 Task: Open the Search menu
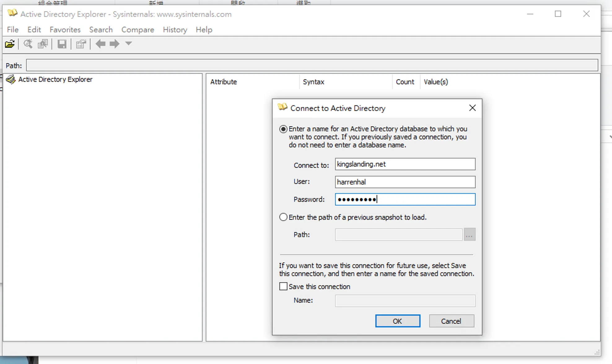101,30
